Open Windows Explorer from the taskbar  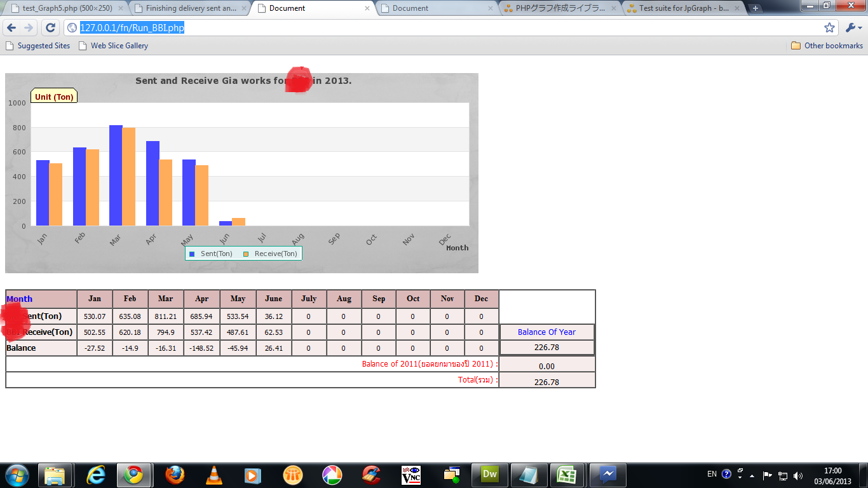[x=55, y=475]
